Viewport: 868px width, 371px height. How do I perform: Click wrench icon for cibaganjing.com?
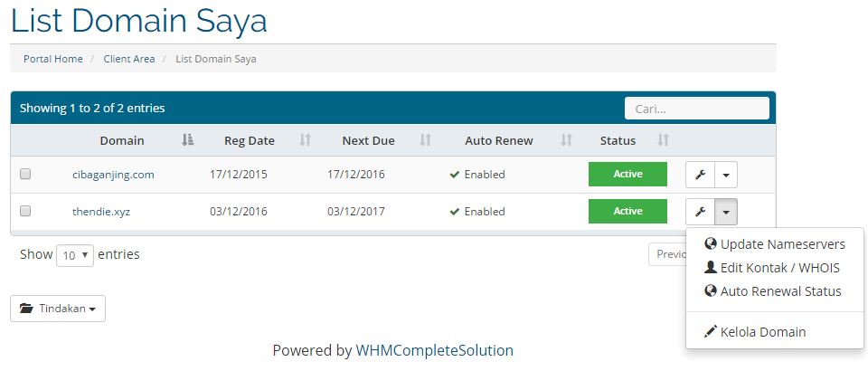tap(699, 175)
